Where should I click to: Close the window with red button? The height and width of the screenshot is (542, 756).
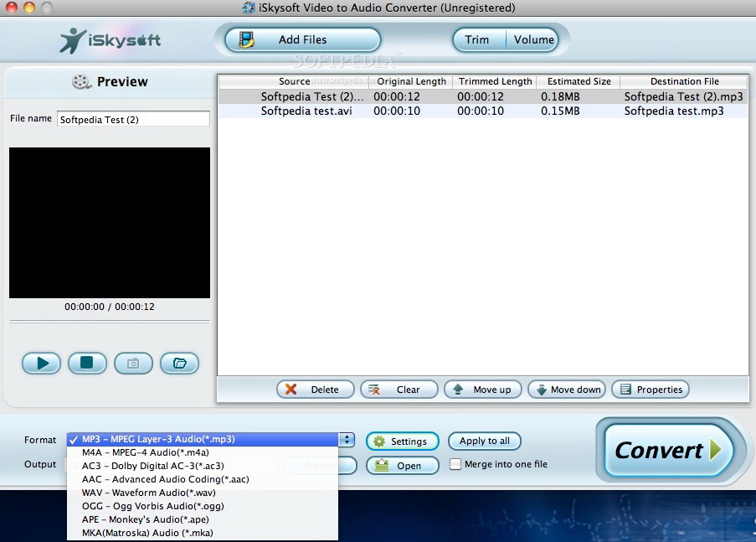point(12,8)
